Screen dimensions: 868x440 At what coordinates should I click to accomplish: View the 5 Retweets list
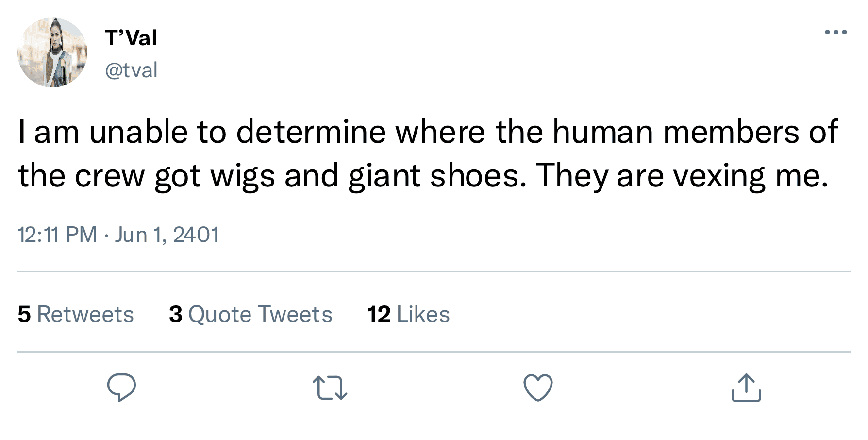pyautogui.click(x=76, y=314)
